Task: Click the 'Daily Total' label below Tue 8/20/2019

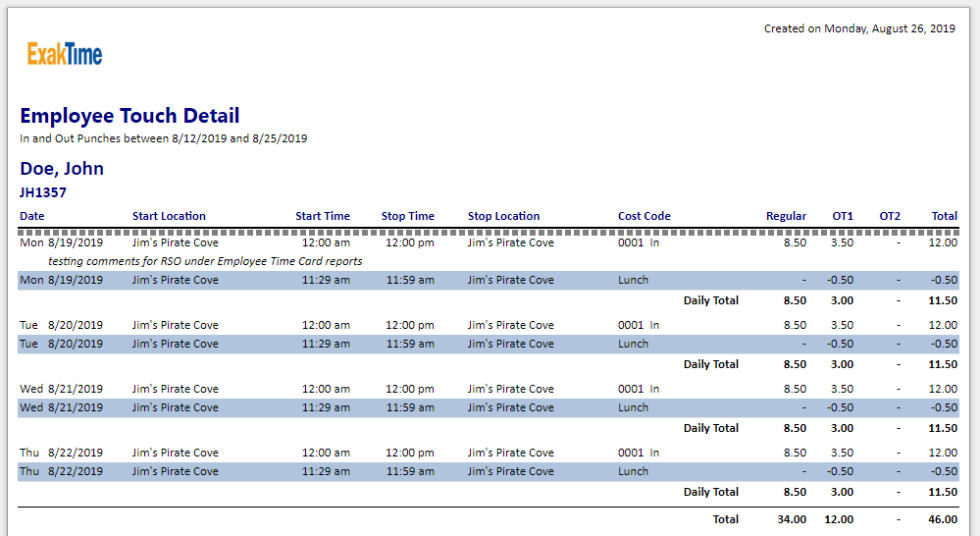Action: [710, 364]
